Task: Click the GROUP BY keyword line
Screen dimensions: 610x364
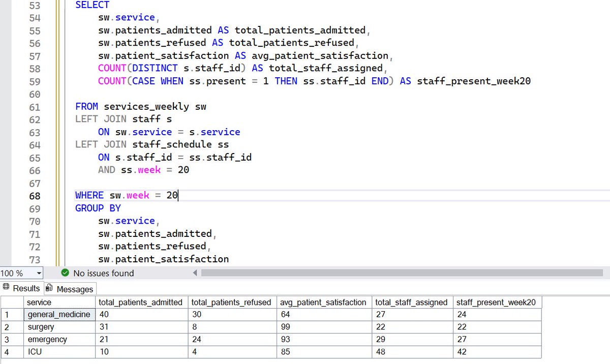Action: pos(98,208)
